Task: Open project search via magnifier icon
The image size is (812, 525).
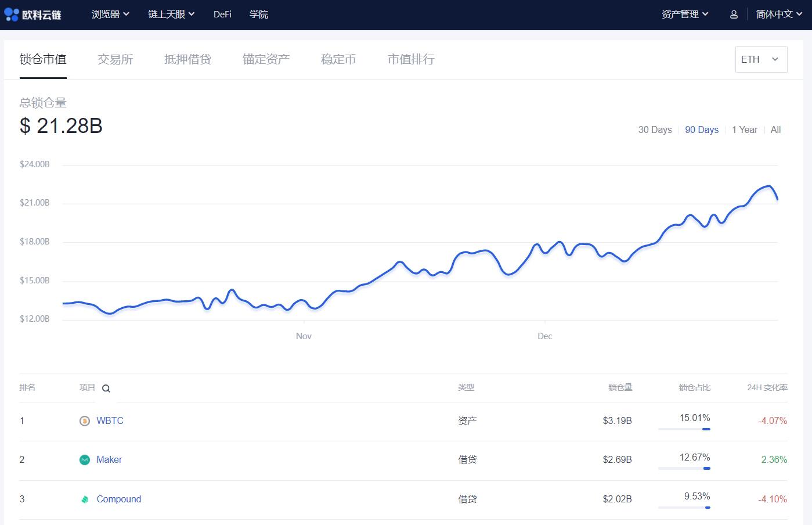Action: 106,388
